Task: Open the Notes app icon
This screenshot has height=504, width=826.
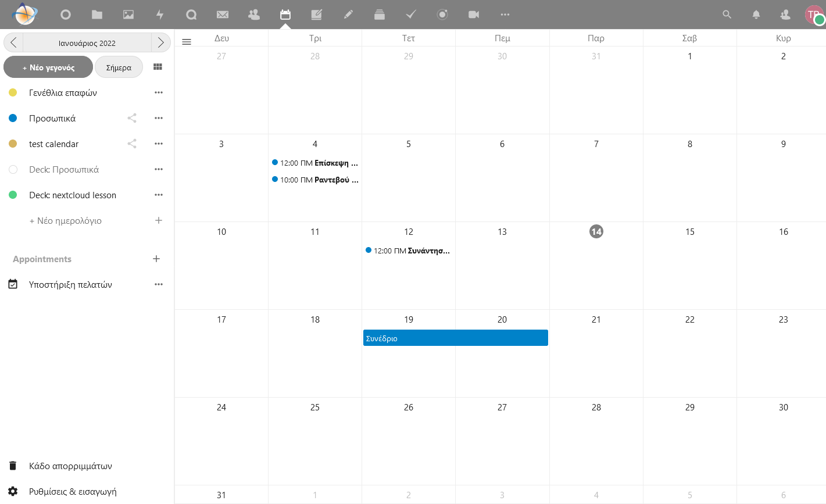Action: 317,15
